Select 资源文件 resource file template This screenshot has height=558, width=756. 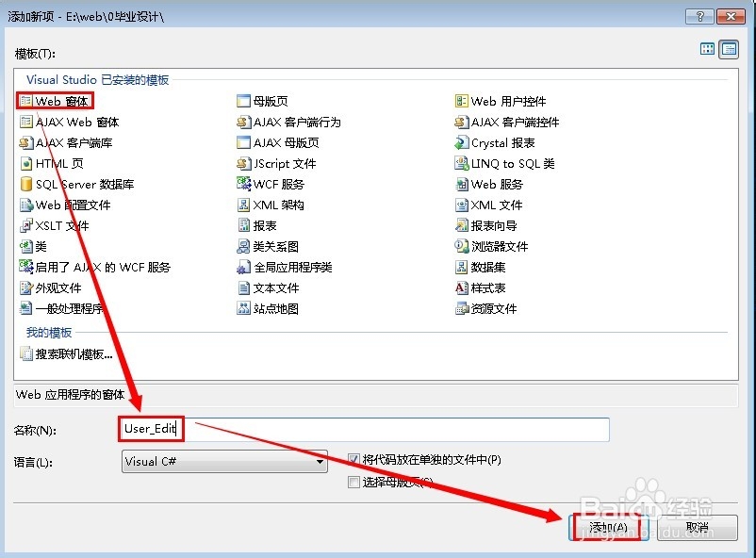(x=486, y=308)
